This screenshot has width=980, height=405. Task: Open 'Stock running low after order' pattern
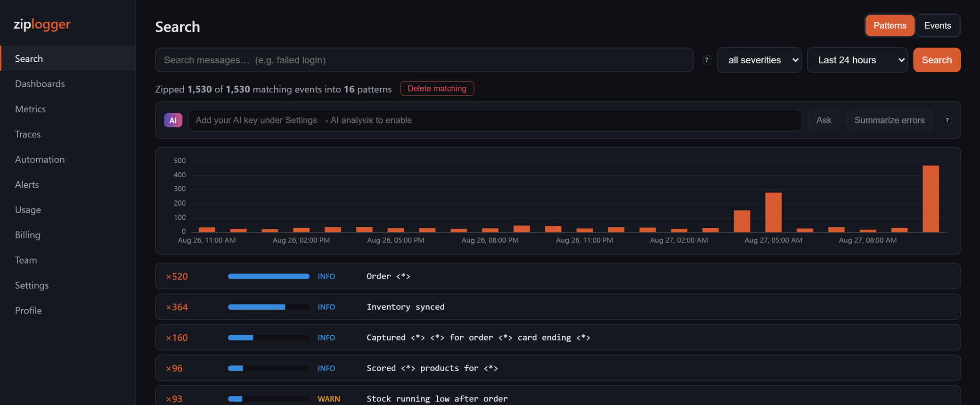(x=558, y=396)
